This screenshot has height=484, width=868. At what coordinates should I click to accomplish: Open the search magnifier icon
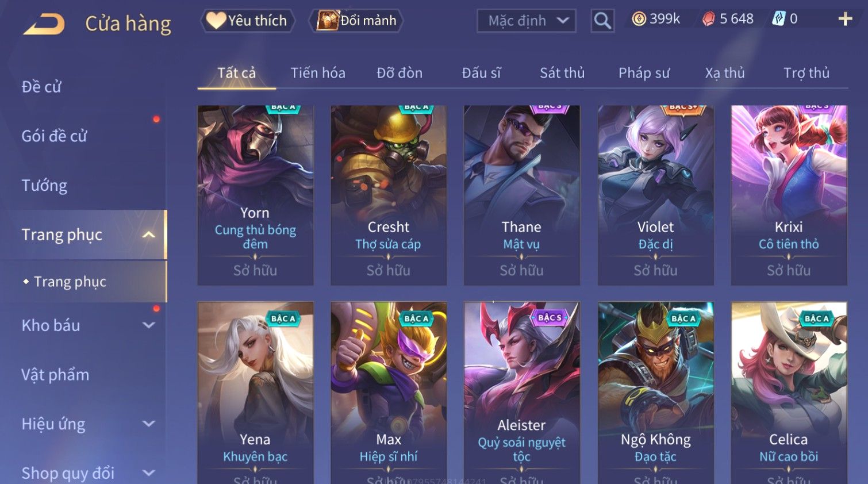[x=602, y=21]
